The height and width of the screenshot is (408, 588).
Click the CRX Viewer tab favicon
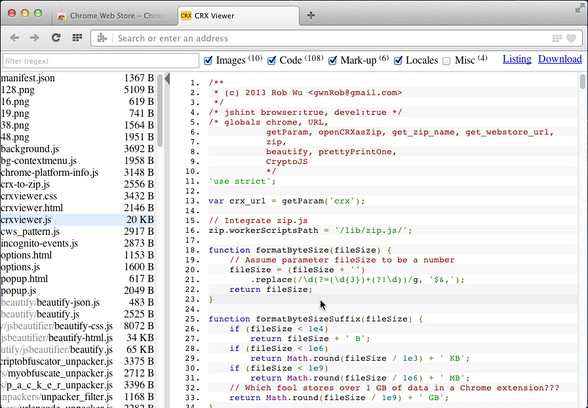(x=186, y=16)
